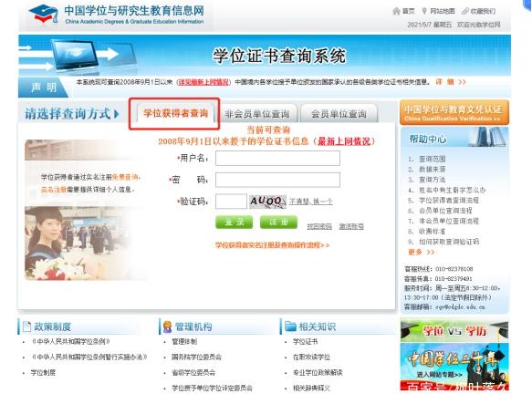Click the site map pin icon
The image size is (532, 404).
pyautogui.click(x=423, y=11)
